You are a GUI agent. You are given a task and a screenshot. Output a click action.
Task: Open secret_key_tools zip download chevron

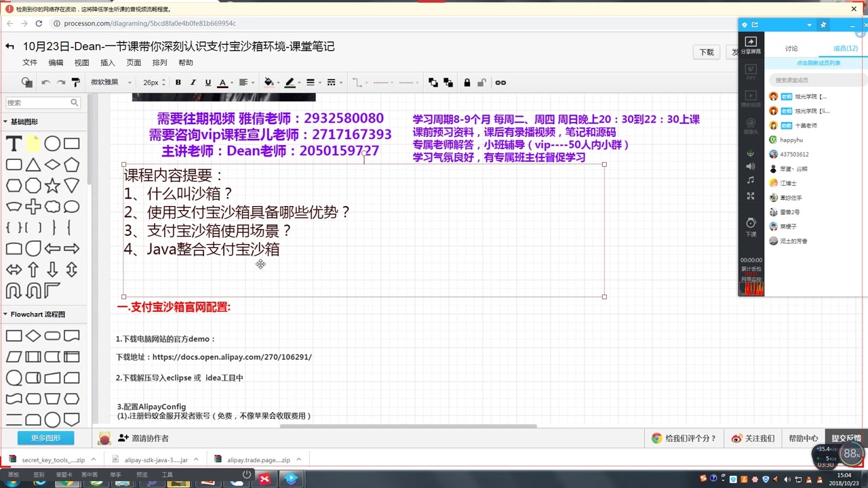pos(92,460)
